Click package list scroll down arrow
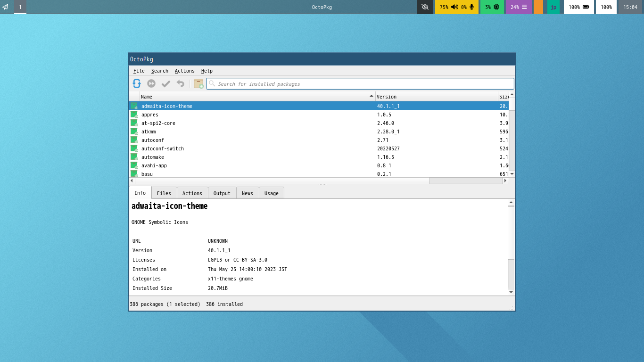Screen dimensions: 644x362 click(x=512, y=174)
